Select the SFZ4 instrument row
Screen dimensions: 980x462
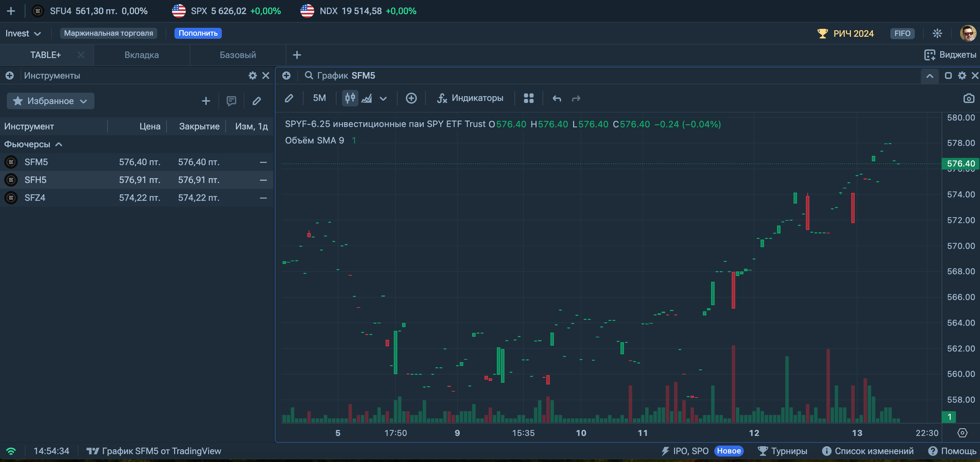point(137,198)
